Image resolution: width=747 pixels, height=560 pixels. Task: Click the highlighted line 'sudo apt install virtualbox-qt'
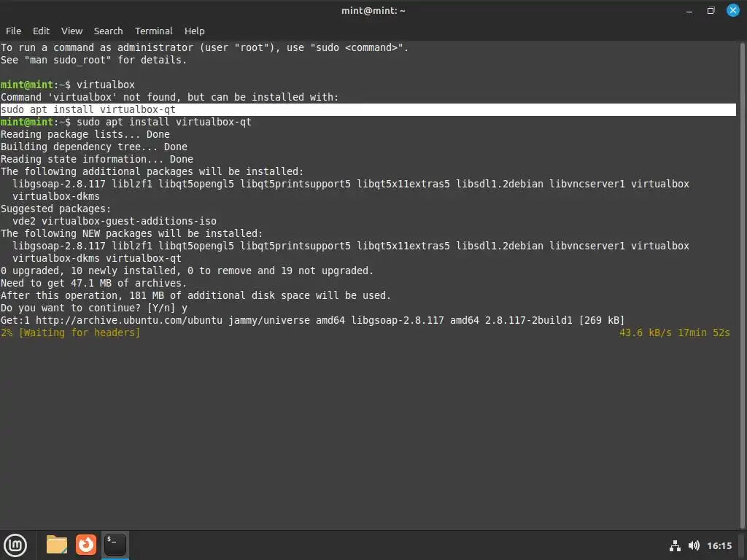(x=368, y=109)
